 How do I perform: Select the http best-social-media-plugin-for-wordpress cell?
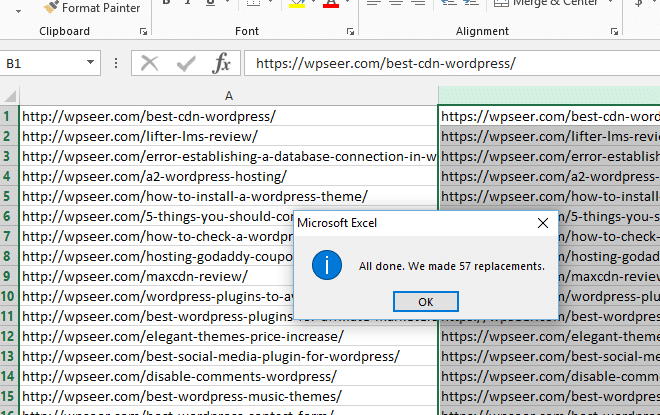[229, 356]
